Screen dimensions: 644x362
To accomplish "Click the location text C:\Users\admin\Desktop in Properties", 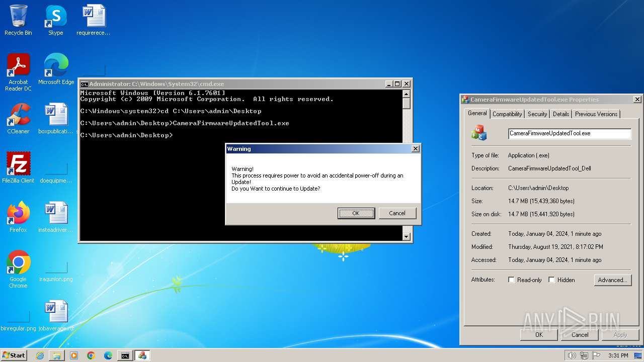I will (538, 188).
